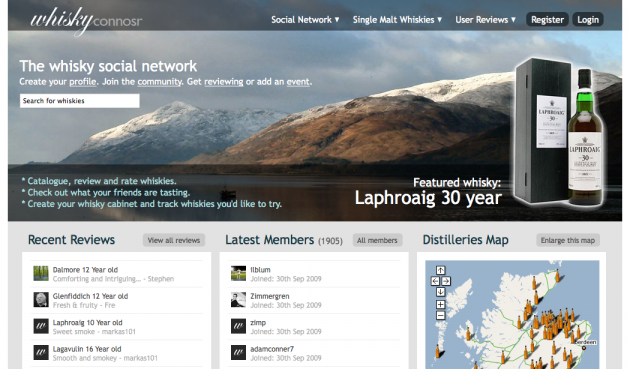
Task: Open Stephen's avatar beside Dalmore review
Action: pyautogui.click(x=41, y=274)
